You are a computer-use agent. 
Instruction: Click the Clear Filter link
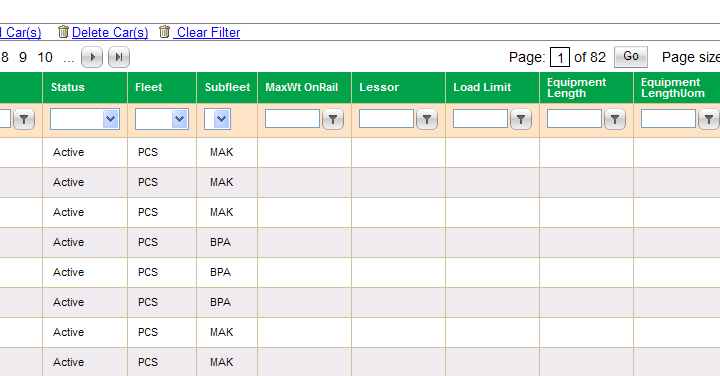(208, 32)
